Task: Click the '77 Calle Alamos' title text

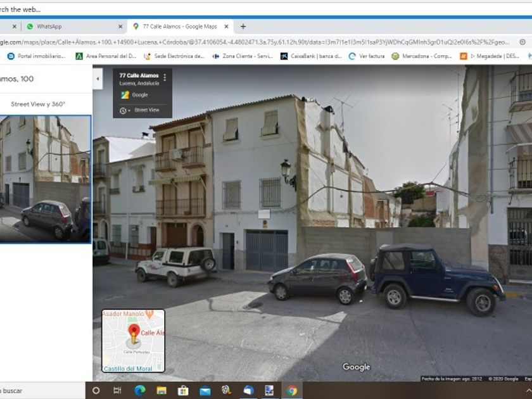Action: pos(139,75)
